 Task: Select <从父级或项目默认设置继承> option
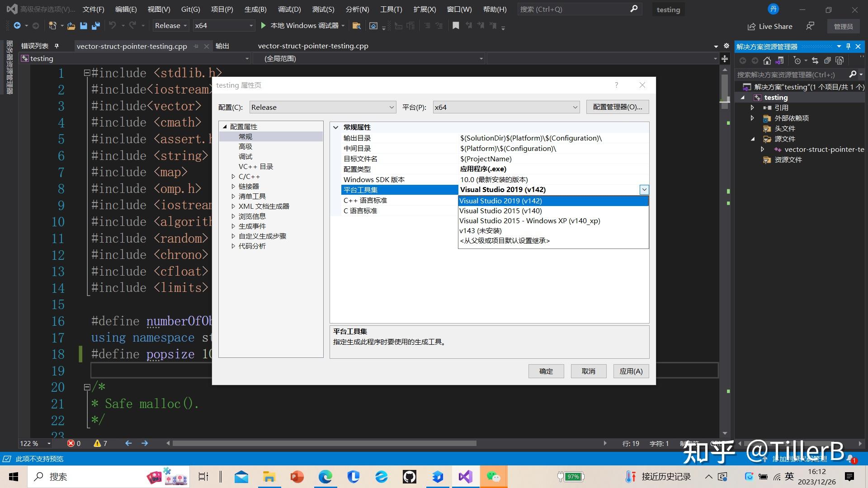pos(553,240)
